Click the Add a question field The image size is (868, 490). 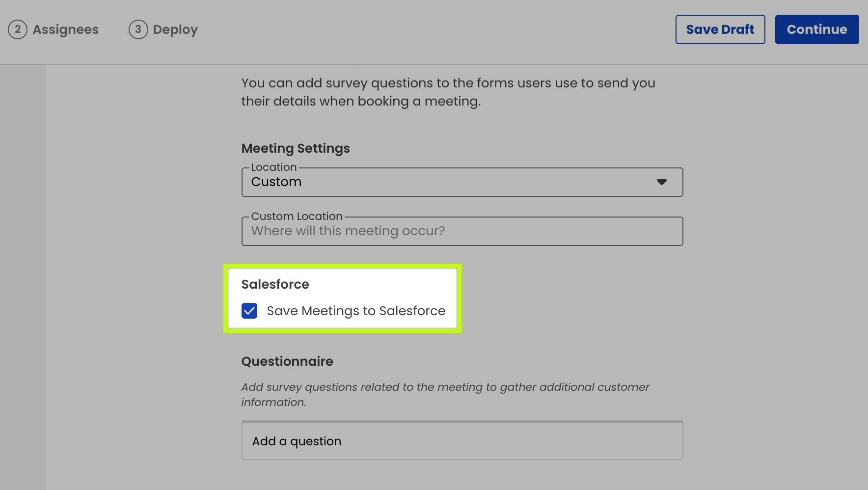click(x=462, y=441)
